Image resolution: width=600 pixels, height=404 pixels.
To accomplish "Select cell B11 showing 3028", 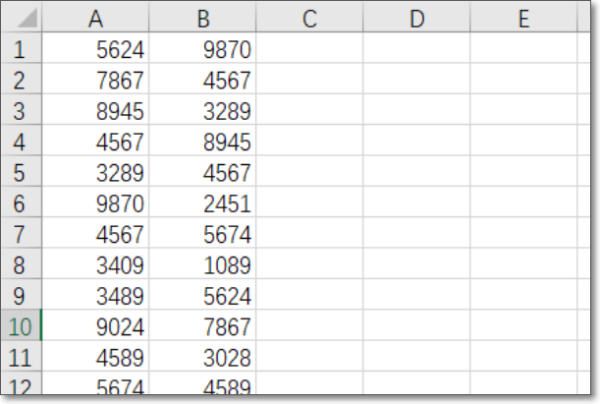I will [203, 356].
